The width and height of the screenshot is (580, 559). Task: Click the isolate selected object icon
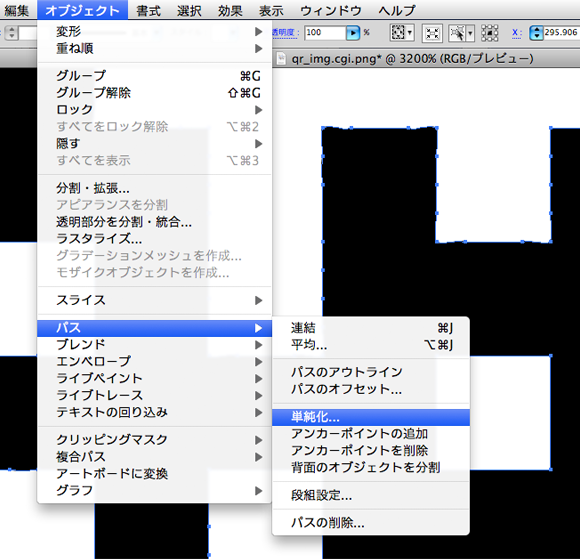432,33
